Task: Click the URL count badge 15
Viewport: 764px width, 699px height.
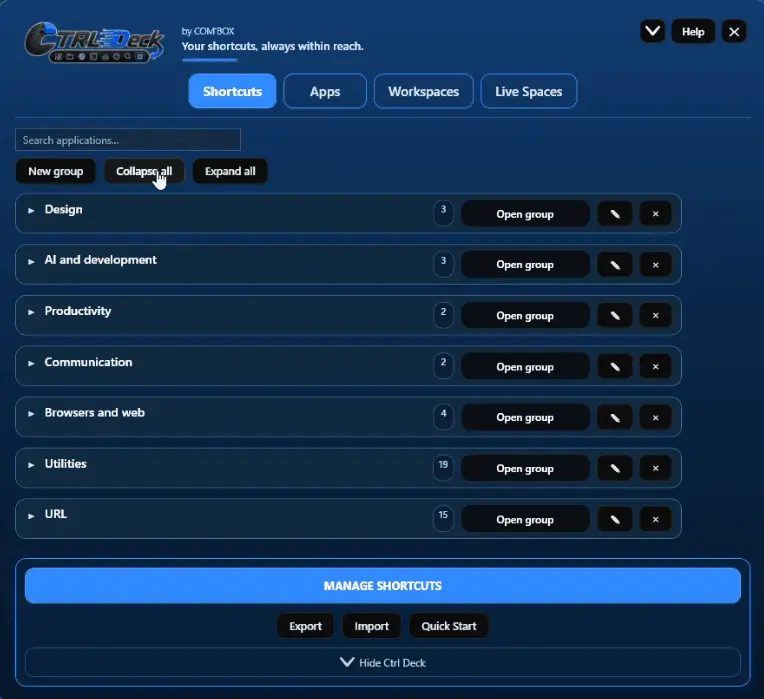Action: point(443,518)
